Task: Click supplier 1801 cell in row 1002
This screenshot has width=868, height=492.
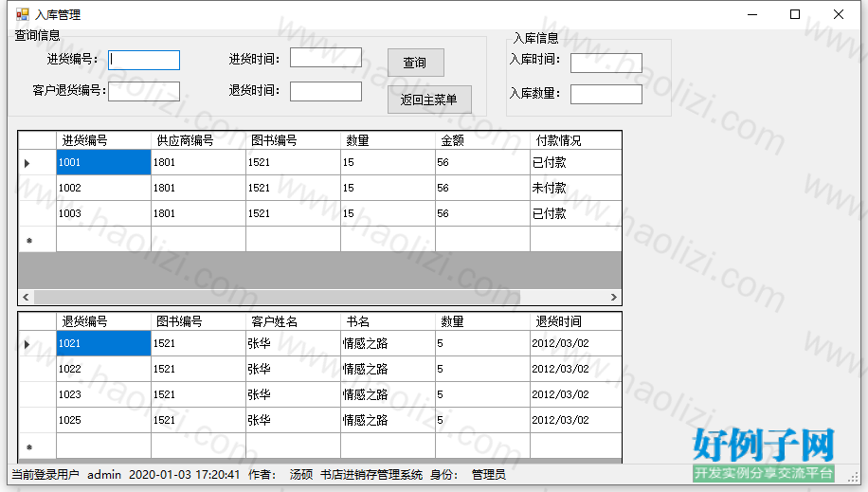Action: coord(198,188)
